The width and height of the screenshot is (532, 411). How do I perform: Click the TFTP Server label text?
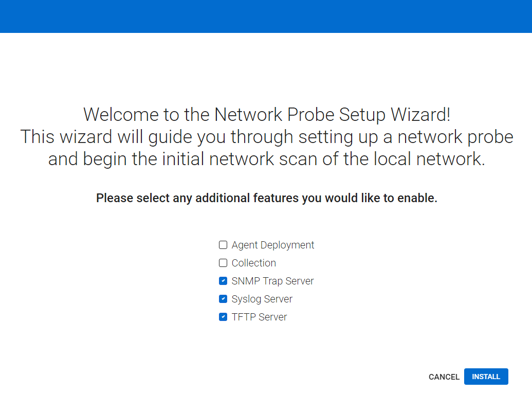click(x=259, y=317)
